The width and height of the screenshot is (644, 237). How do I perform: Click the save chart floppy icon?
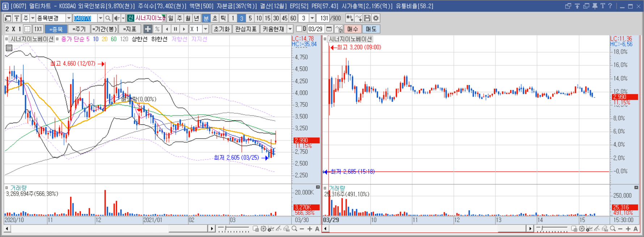point(367,18)
